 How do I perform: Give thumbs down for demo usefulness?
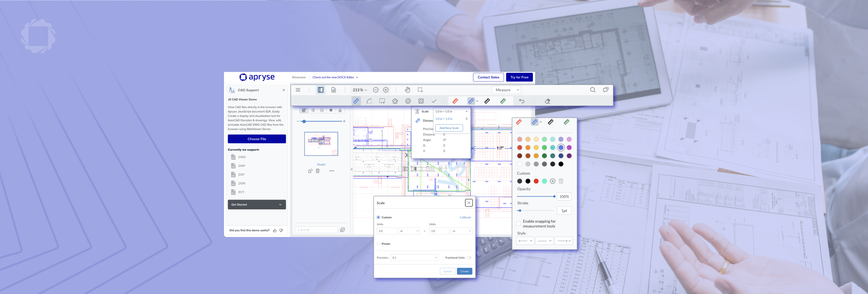point(281,230)
